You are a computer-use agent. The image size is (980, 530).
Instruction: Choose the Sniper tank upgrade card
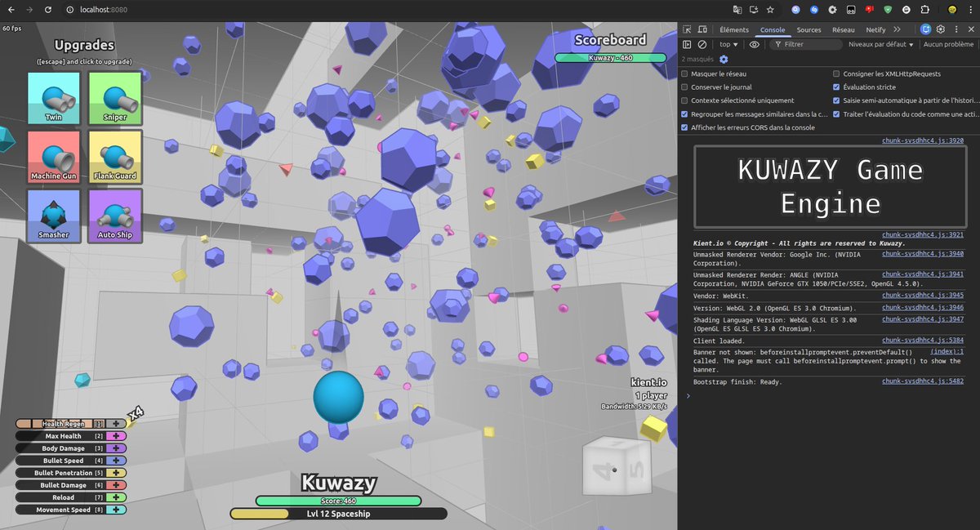115,98
